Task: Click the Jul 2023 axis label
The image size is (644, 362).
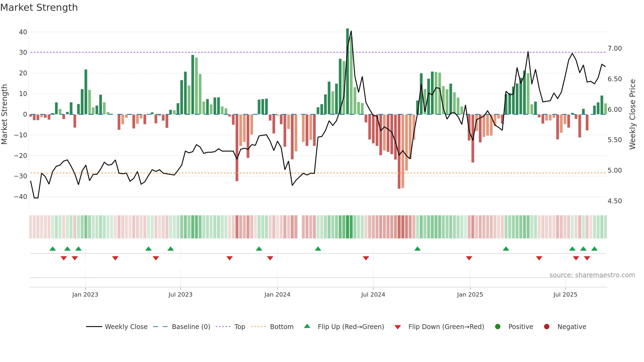Action: click(180, 294)
